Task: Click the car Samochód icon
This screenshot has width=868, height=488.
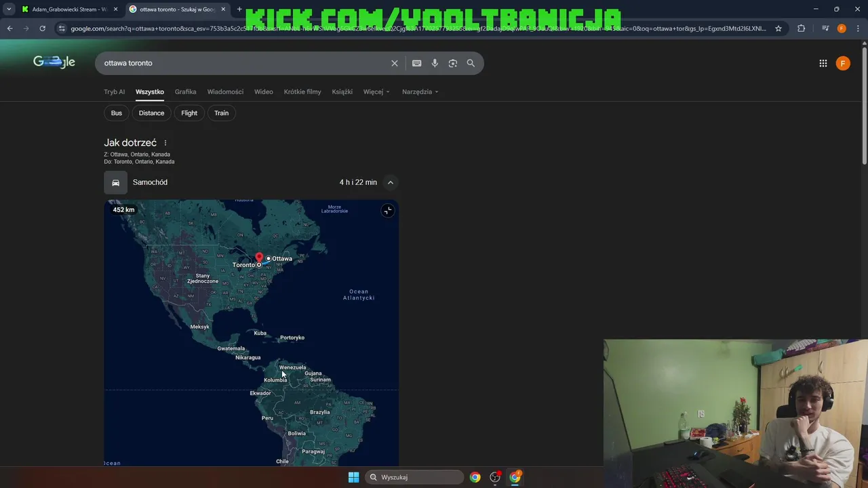Action: click(x=115, y=182)
